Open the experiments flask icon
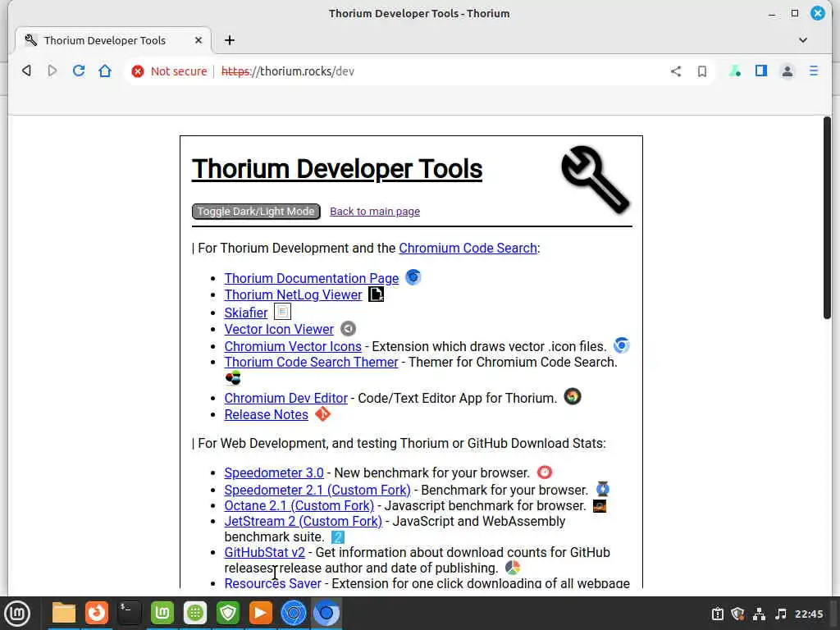Viewport: 840px width, 630px height. [x=735, y=71]
